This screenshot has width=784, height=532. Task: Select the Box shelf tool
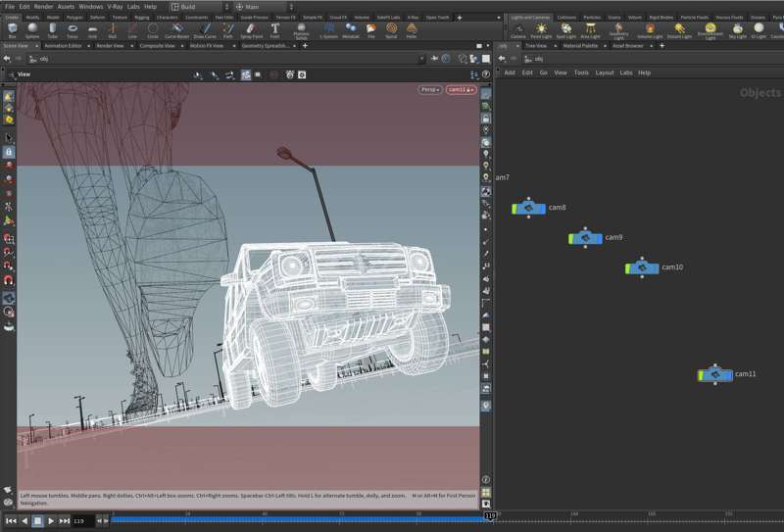(x=13, y=30)
